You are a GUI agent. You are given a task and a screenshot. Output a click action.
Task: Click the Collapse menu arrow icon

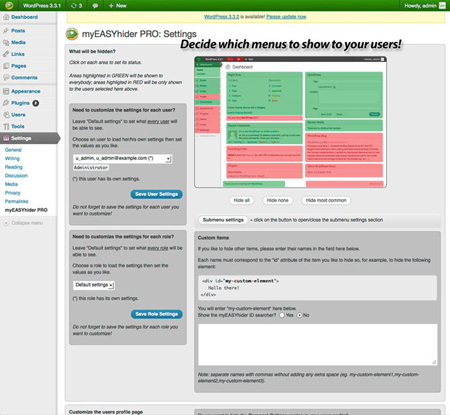tap(6, 223)
